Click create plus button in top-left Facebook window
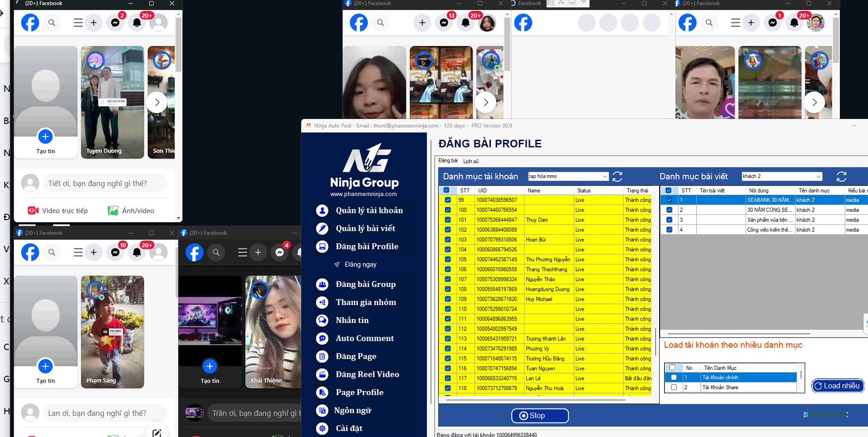868x437 pixels. [93, 22]
